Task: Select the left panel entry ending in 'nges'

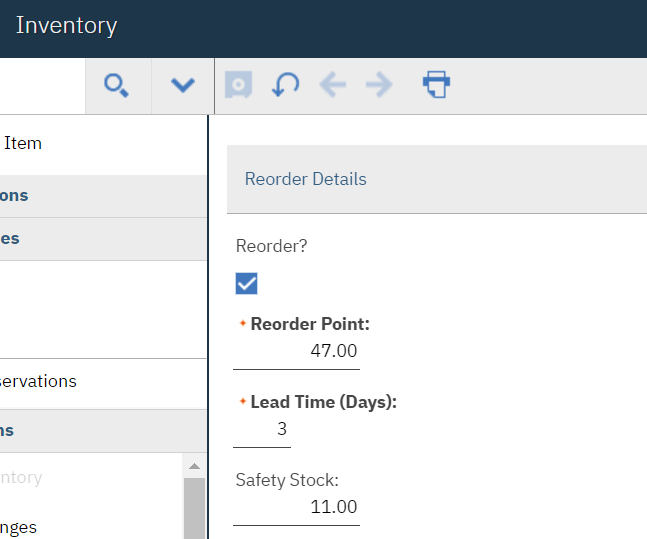Action: click(20, 526)
